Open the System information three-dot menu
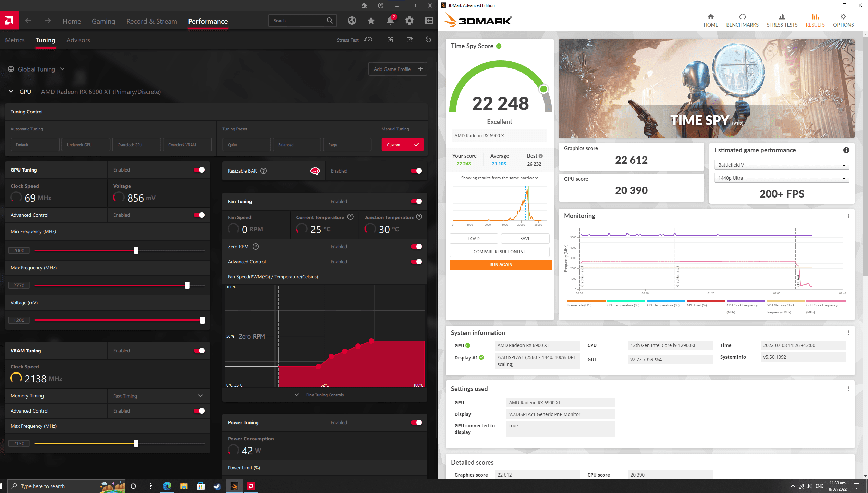 click(x=848, y=333)
